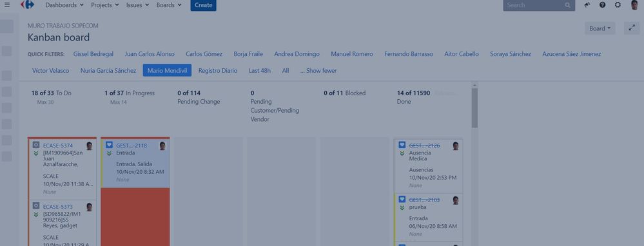Toggle the Manuel Romero quick filter
This screenshot has height=246, width=644.
pos(352,54)
